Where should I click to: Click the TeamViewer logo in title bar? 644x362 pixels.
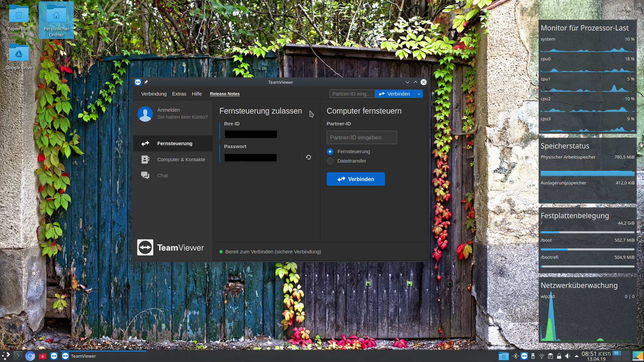click(x=138, y=82)
